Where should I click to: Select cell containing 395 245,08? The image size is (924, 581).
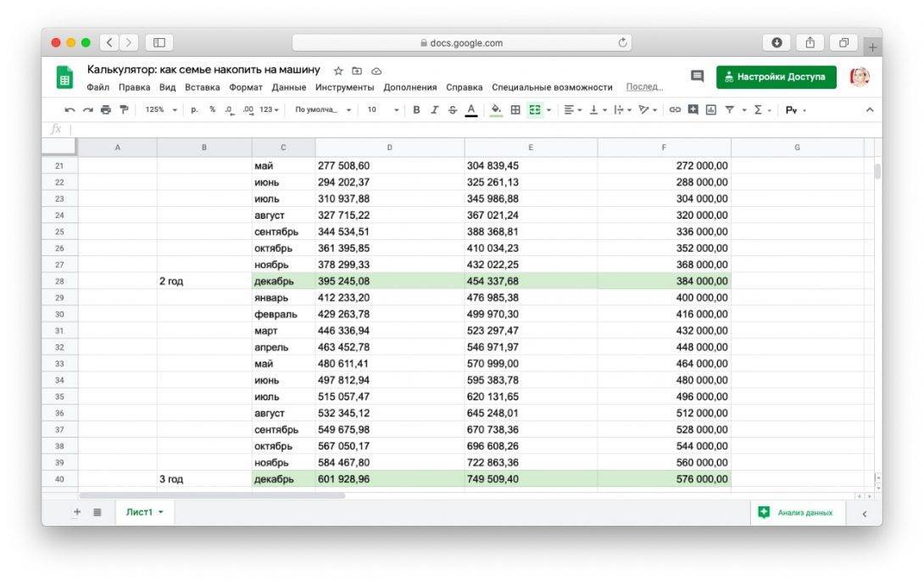pos(389,282)
